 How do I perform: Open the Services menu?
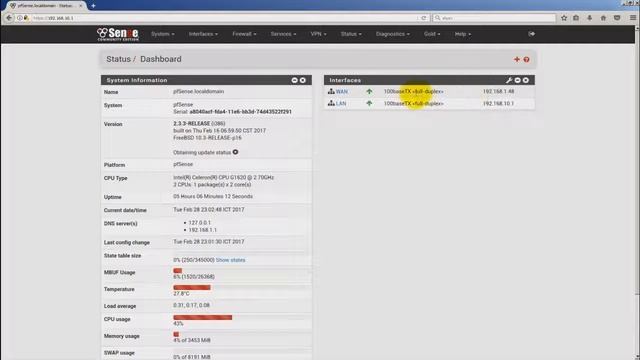click(283, 34)
